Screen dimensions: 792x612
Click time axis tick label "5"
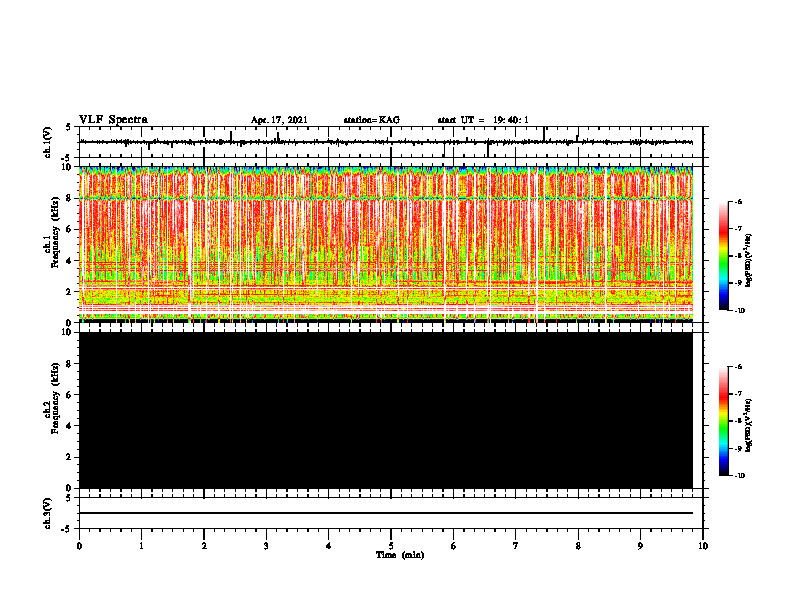[391, 546]
